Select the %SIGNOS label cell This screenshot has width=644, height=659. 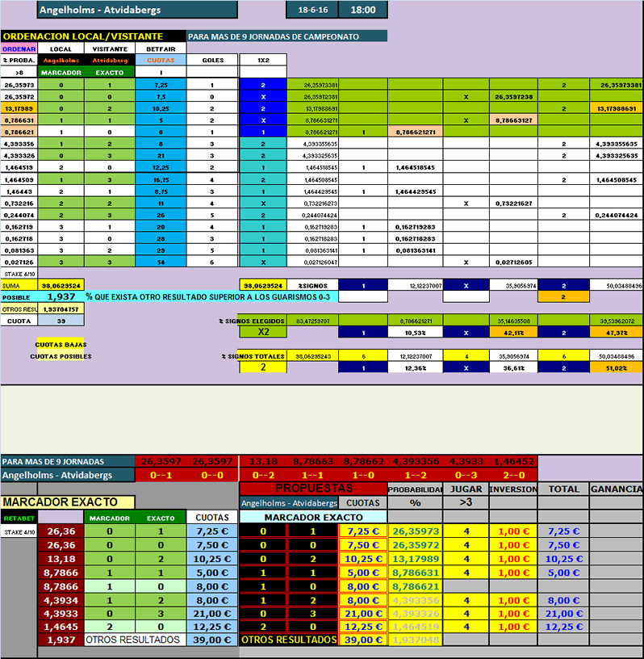[x=312, y=285]
